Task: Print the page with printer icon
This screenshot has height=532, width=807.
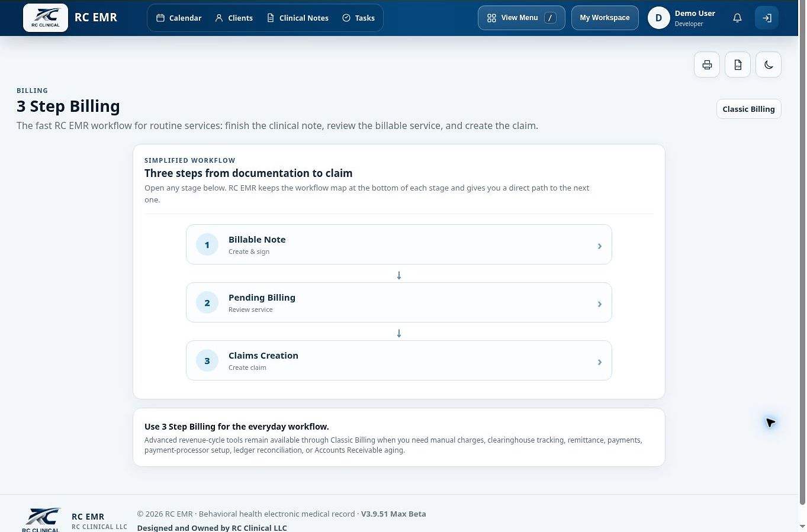Action: pos(707,65)
